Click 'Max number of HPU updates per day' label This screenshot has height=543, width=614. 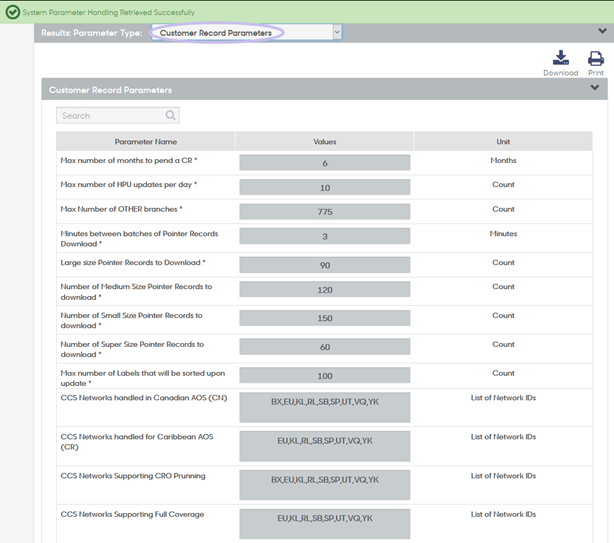pos(128,184)
